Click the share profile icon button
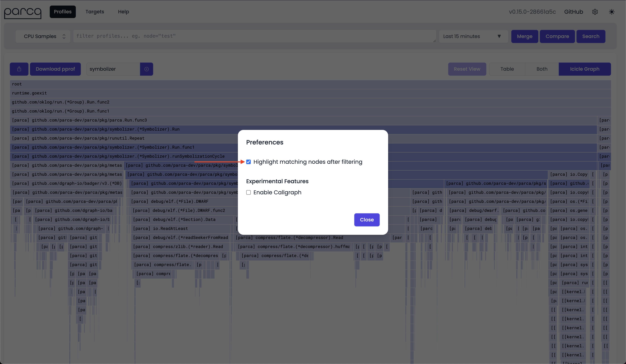Image resolution: width=626 pixels, height=364 pixels. (19, 69)
